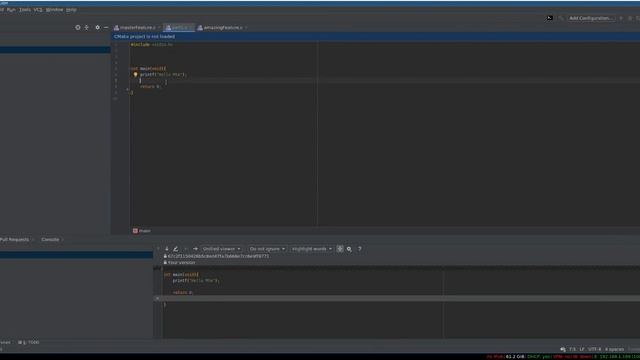Open the Window menu
The height and width of the screenshot is (360, 640).
[54, 9]
